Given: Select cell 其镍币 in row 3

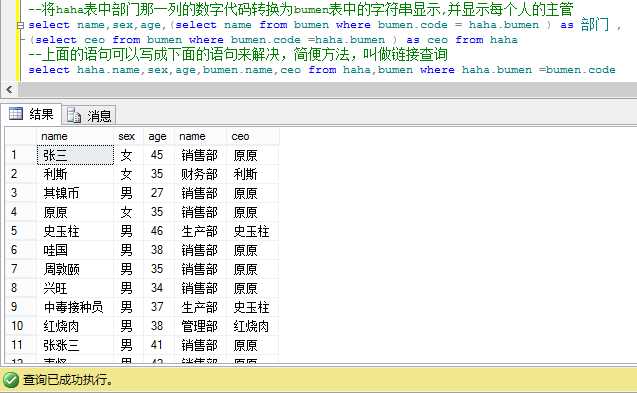Looking at the screenshot, I should coord(75,193).
